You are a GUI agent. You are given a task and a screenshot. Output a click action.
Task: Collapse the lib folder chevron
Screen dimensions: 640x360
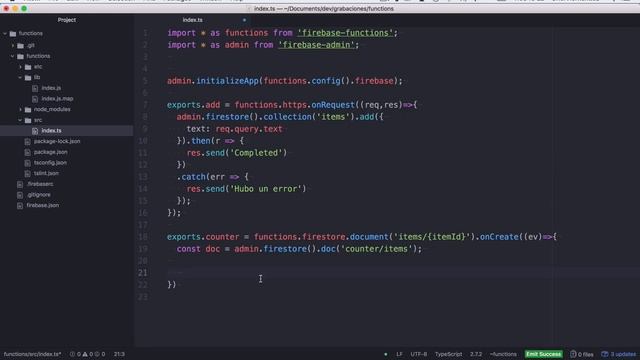pyautogui.click(x=20, y=77)
